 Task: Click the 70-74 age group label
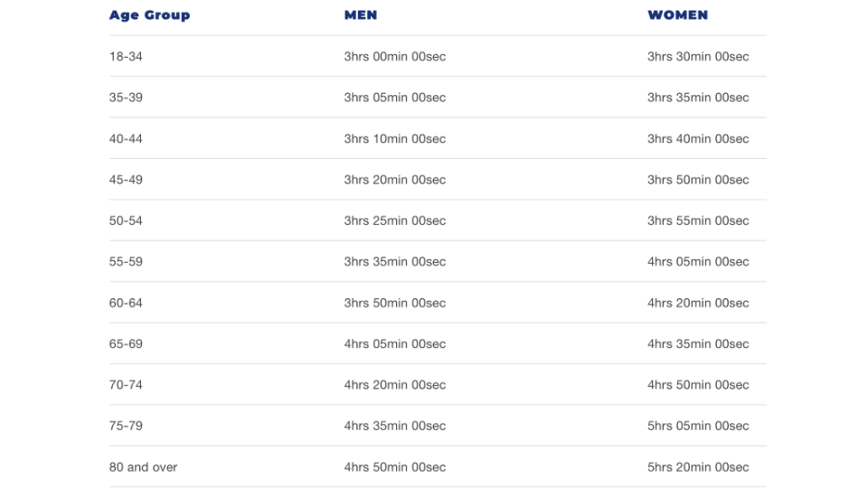pos(126,385)
